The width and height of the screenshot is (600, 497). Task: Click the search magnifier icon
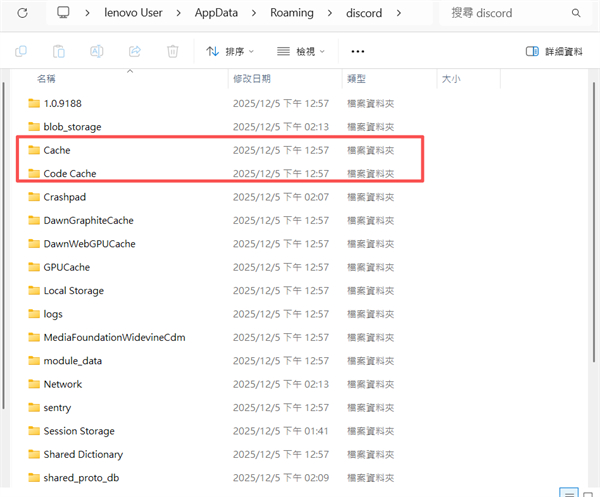pyautogui.click(x=576, y=13)
